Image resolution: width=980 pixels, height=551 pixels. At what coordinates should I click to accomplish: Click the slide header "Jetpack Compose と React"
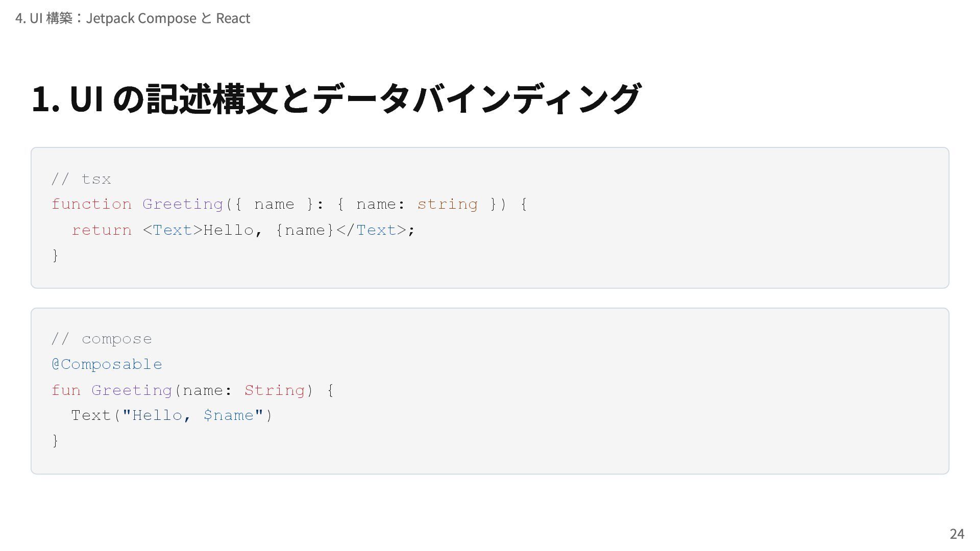pos(133,18)
